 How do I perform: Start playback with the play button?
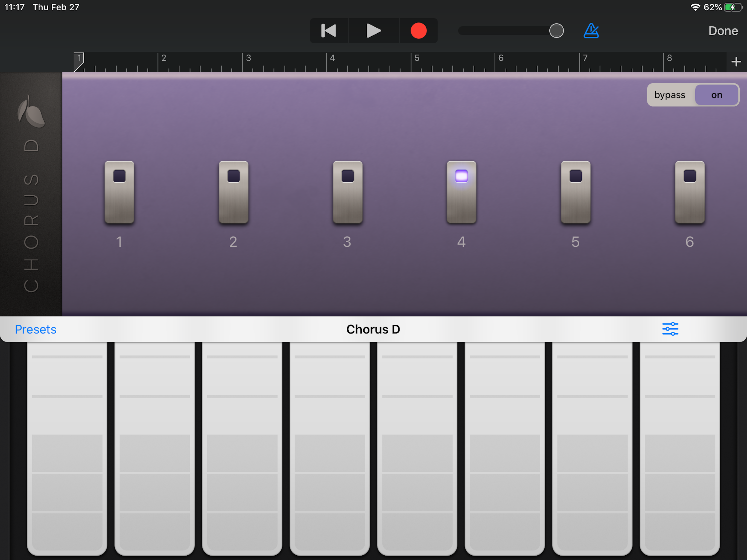373,31
